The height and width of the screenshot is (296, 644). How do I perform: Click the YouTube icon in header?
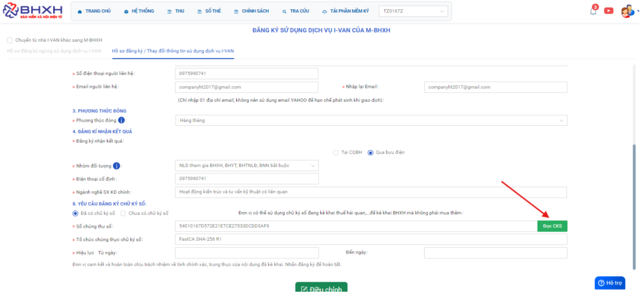tap(608, 11)
